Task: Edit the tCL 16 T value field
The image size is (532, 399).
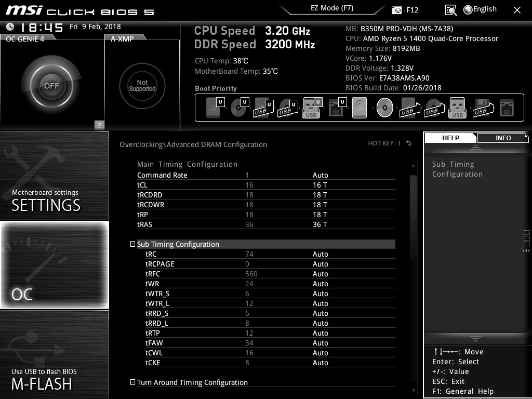Action: pyautogui.click(x=320, y=185)
